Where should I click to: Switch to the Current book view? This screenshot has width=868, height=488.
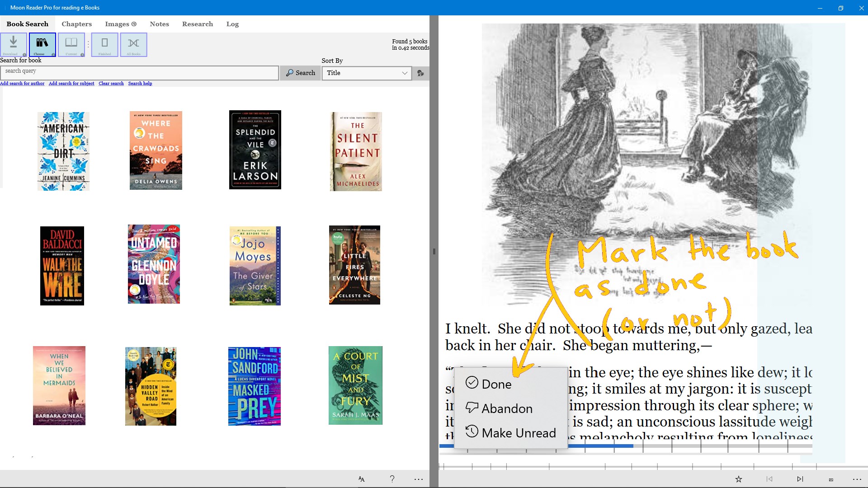71,44
